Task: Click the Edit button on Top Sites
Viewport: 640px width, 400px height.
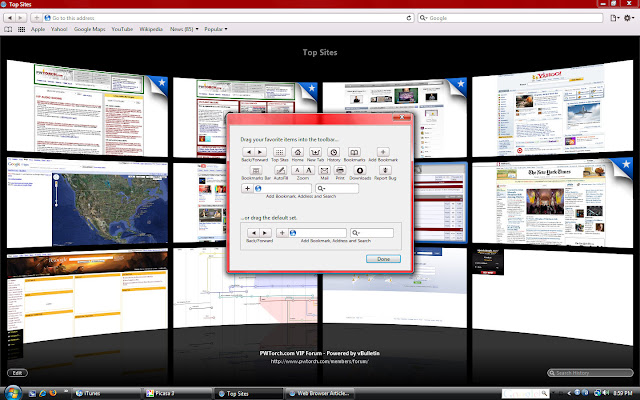Action: click(x=17, y=372)
